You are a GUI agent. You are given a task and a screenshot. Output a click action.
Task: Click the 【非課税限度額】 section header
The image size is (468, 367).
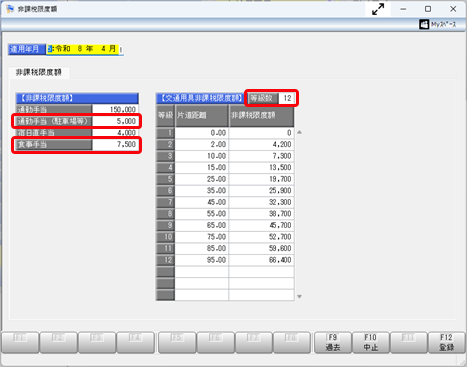[x=77, y=98]
